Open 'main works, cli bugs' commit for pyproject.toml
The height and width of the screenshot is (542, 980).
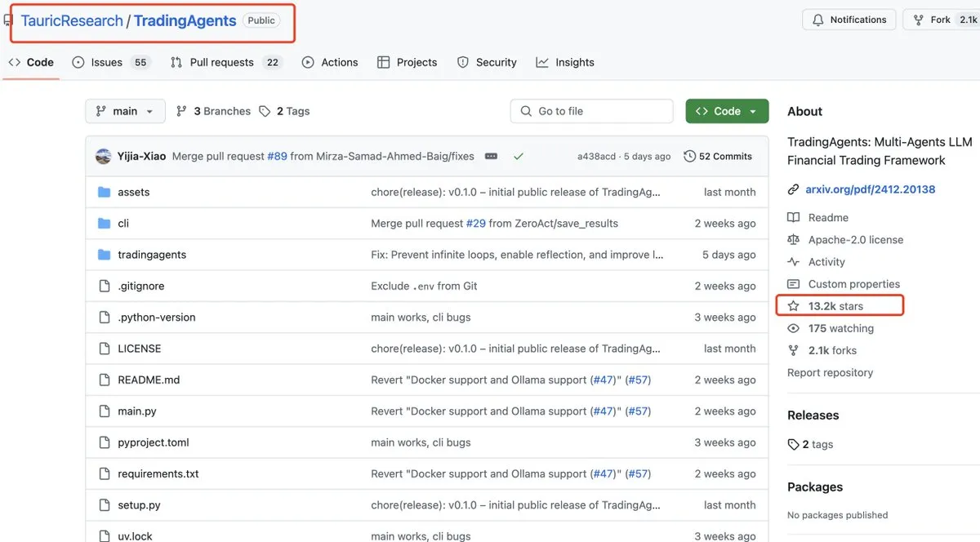pyautogui.click(x=421, y=442)
